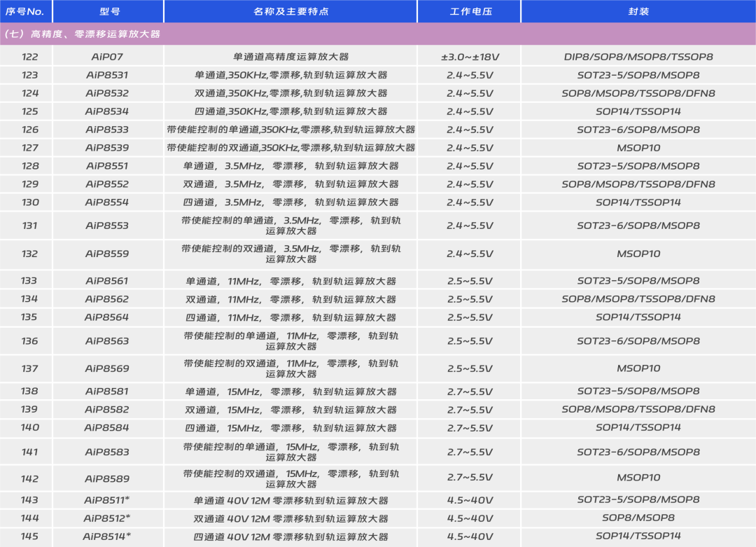756x547 pixels.
Task: Click model cell AiP8561
Action: 107,281
